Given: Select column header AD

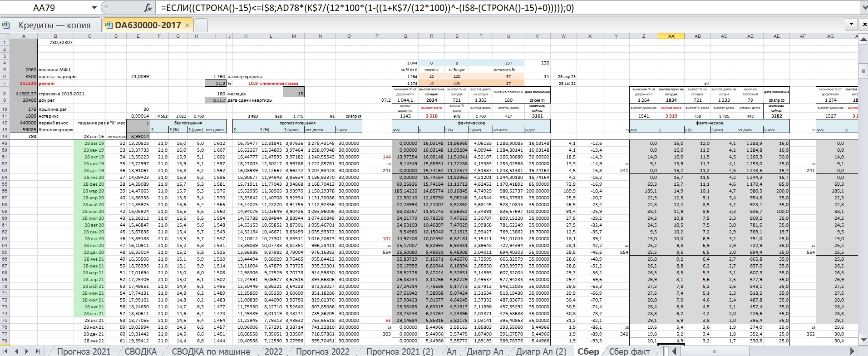Looking at the screenshot, I should click(x=750, y=36).
